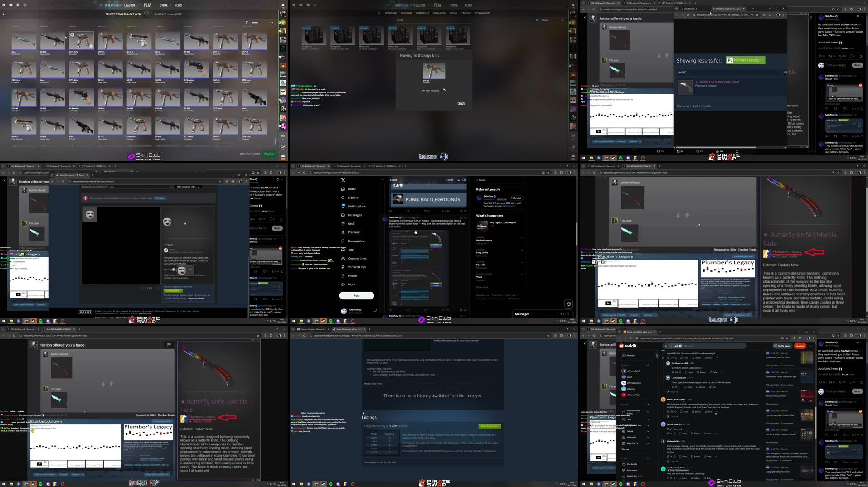Compose new message icon in Messages drawer

(562, 314)
